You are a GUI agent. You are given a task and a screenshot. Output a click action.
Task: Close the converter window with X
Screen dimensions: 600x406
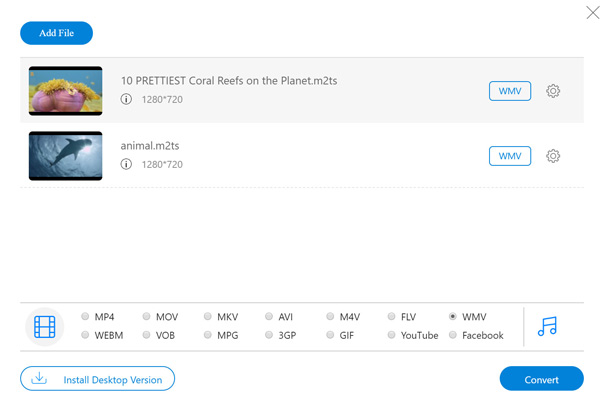tap(592, 13)
